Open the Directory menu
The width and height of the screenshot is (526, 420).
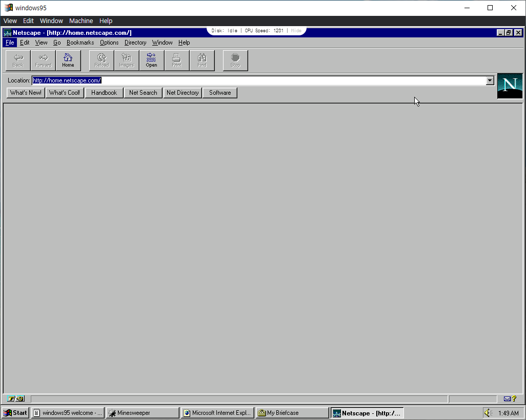coord(135,43)
